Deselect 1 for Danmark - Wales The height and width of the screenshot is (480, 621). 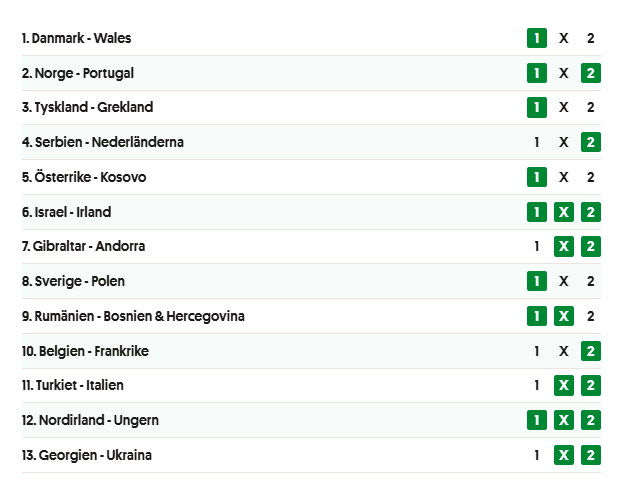tap(537, 38)
